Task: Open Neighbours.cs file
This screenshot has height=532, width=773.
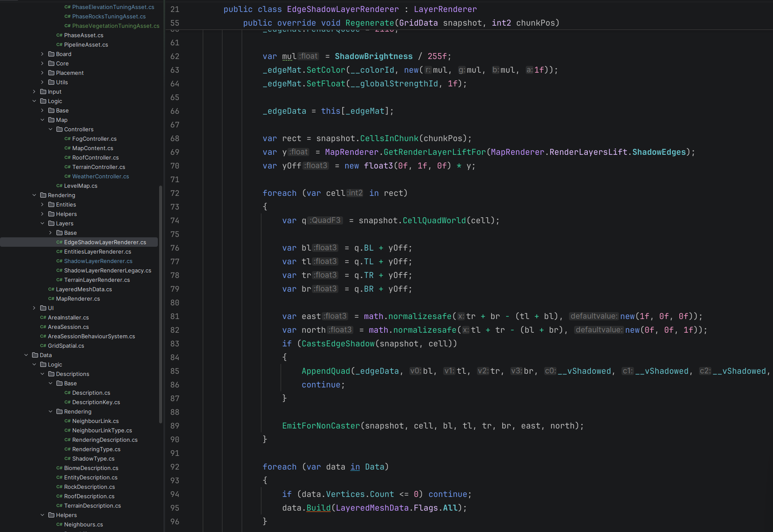Action: coord(83,525)
